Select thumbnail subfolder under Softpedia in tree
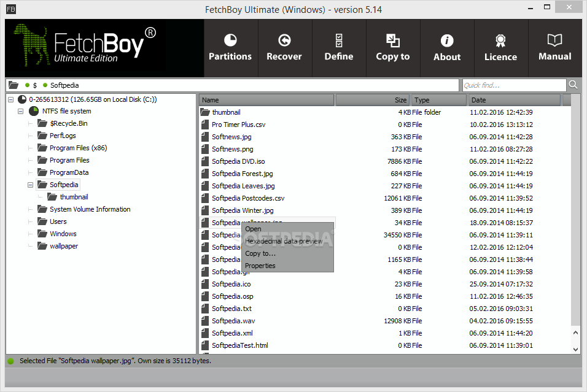587x392 pixels. (x=74, y=197)
